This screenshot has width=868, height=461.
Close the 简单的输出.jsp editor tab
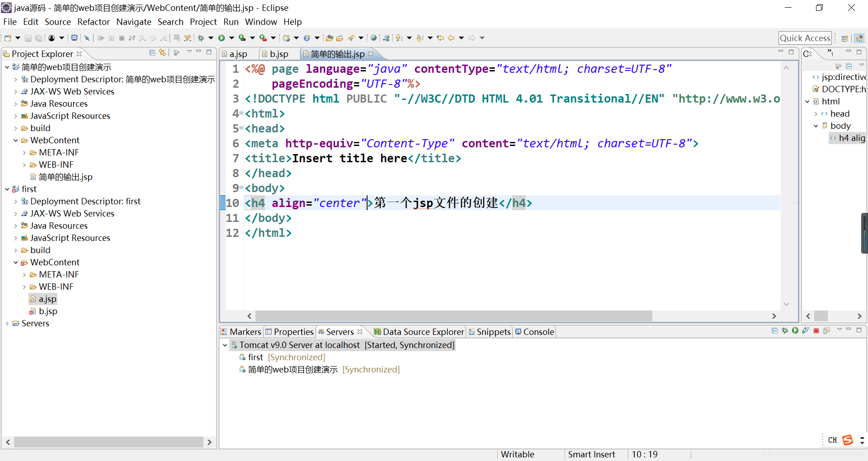pos(371,54)
